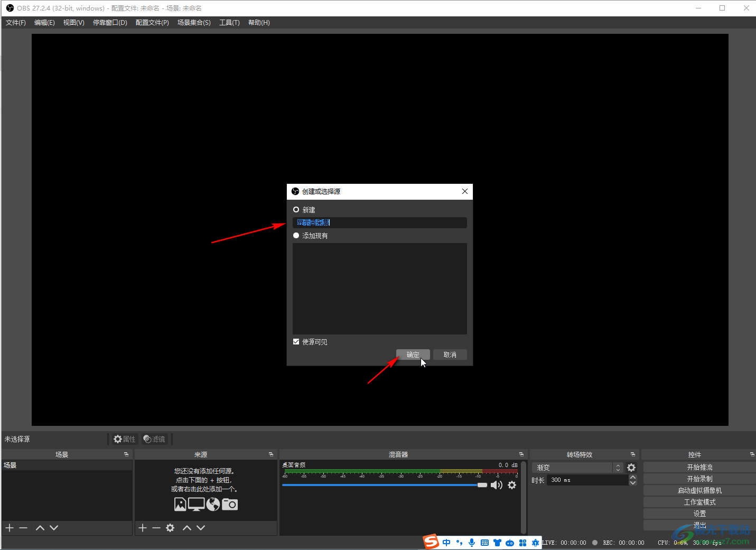
Task: Open the 工具(T) menu
Action: pyautogui.click(x=229, y=23)
